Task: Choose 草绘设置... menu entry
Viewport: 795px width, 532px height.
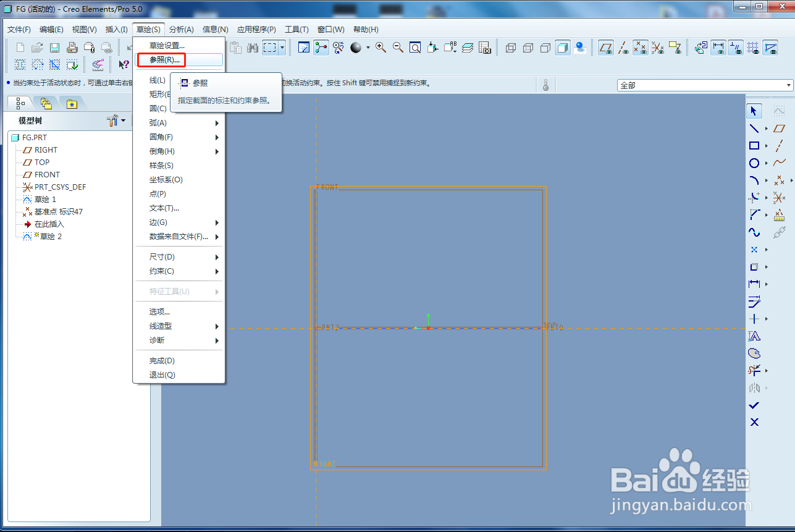Action: pos(179,45)
